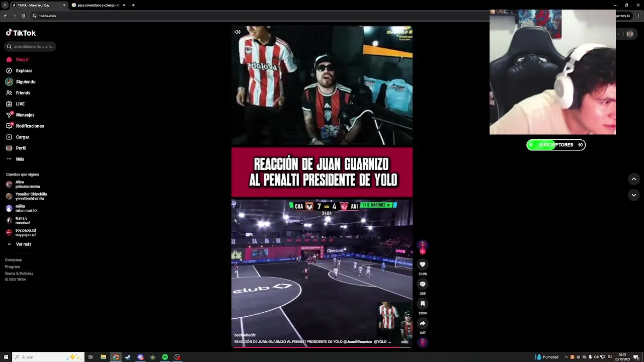
Task: Go to Explorar in sidebar
Action: pos(19,71)
